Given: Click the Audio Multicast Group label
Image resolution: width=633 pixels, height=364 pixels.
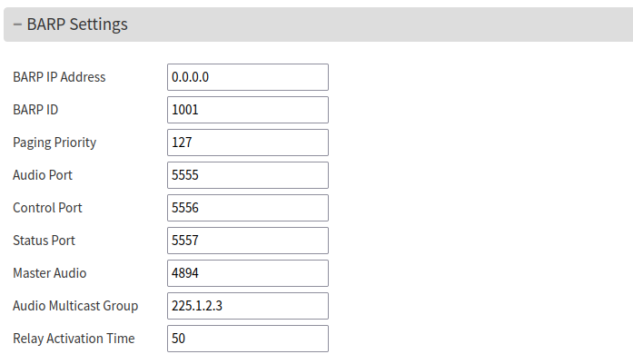Looking at the screenshot, I should (75, 306).
